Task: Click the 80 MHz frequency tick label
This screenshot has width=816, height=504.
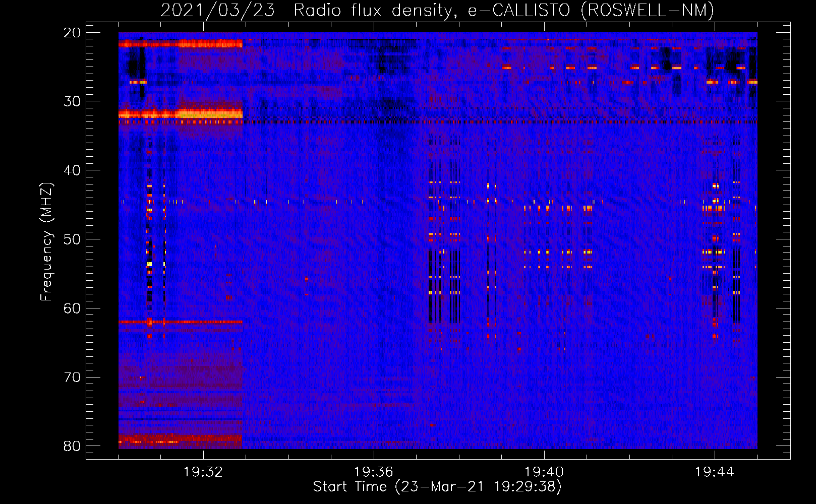Action: [x=72, y=446]
